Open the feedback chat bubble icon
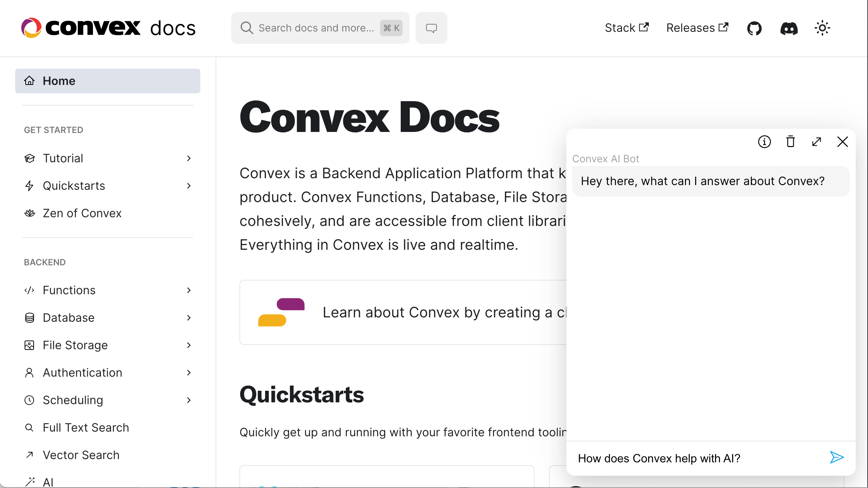Screen dimensions: 868x488 point(431,27)
